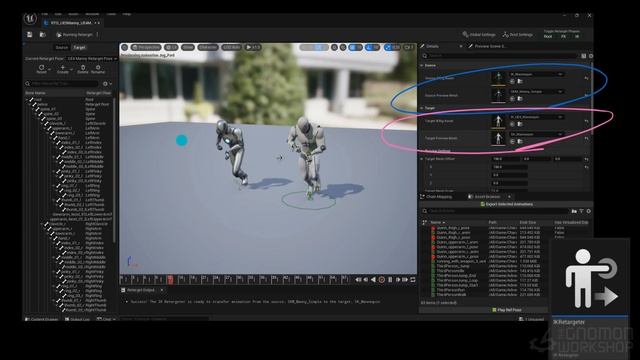Click the Unreal Engine logo icon
This screenshot has height=360, width=640.
(x=30, y=19)
